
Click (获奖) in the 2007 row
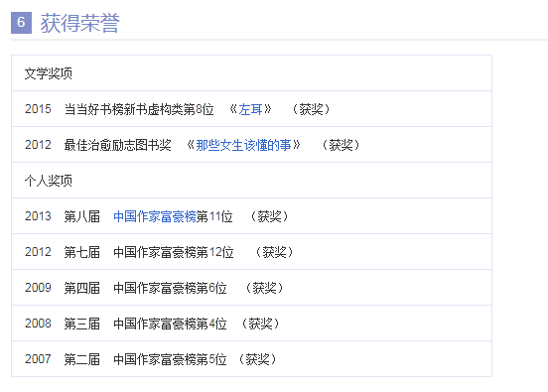coord(257,359)
